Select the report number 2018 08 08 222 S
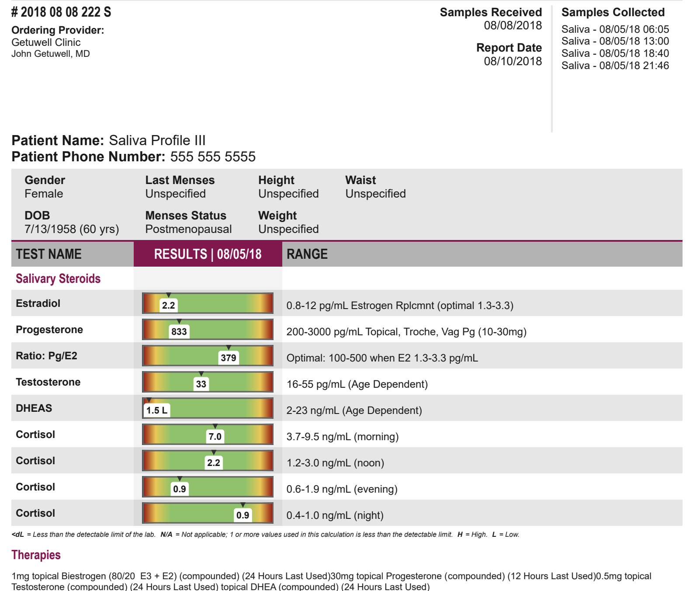The height and width of the screenshot is (591, 700). pyautogui.click(x=61, y=12)
